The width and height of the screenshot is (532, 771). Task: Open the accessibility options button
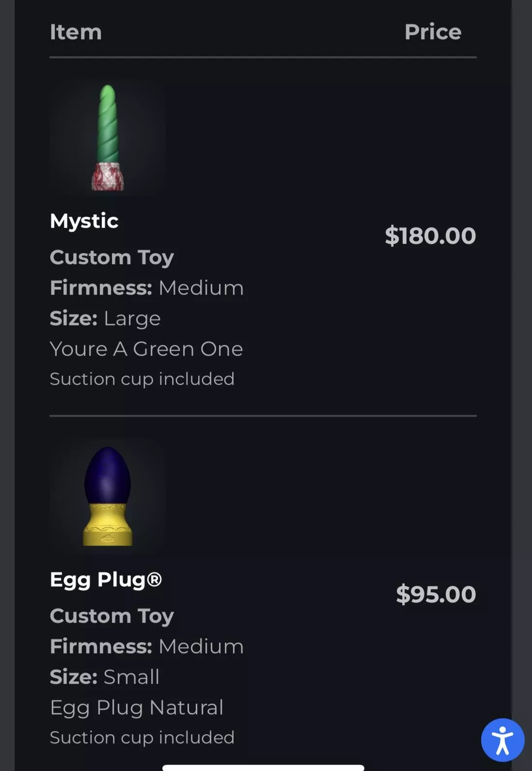coord(502,740)
